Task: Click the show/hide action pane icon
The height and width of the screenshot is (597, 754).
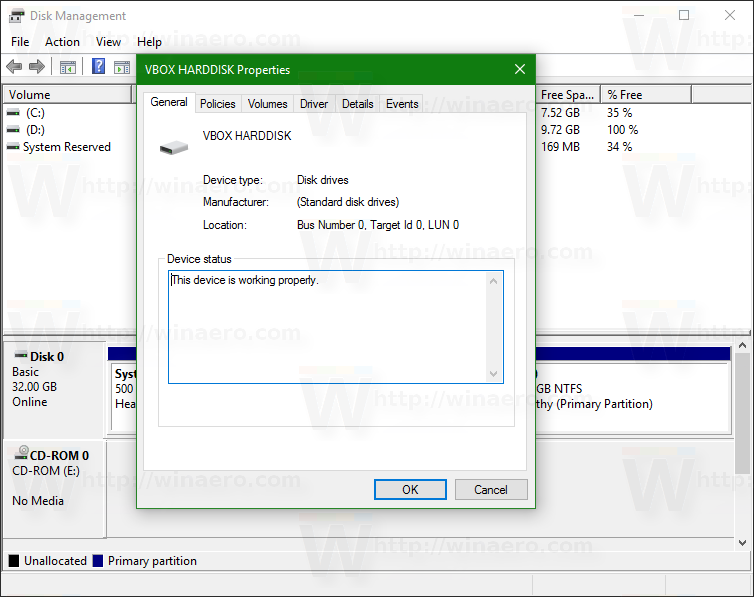Action: pos(122,67)
